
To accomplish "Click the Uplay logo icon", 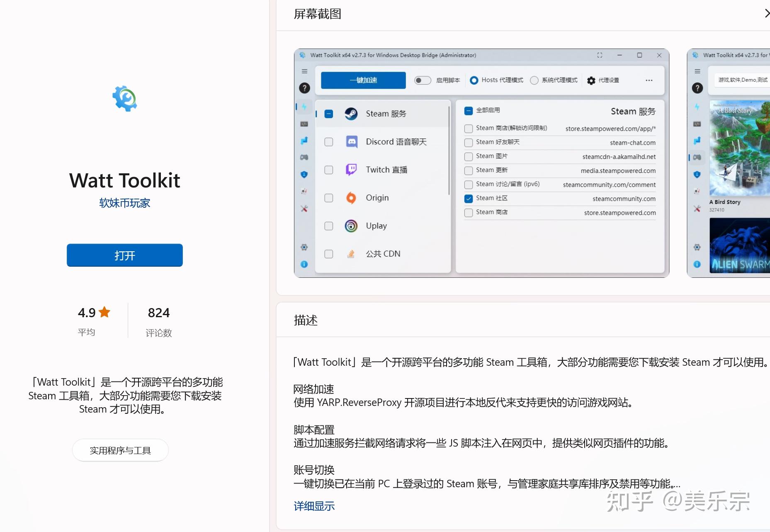I will pyautogui.click(x=351, y=226).
